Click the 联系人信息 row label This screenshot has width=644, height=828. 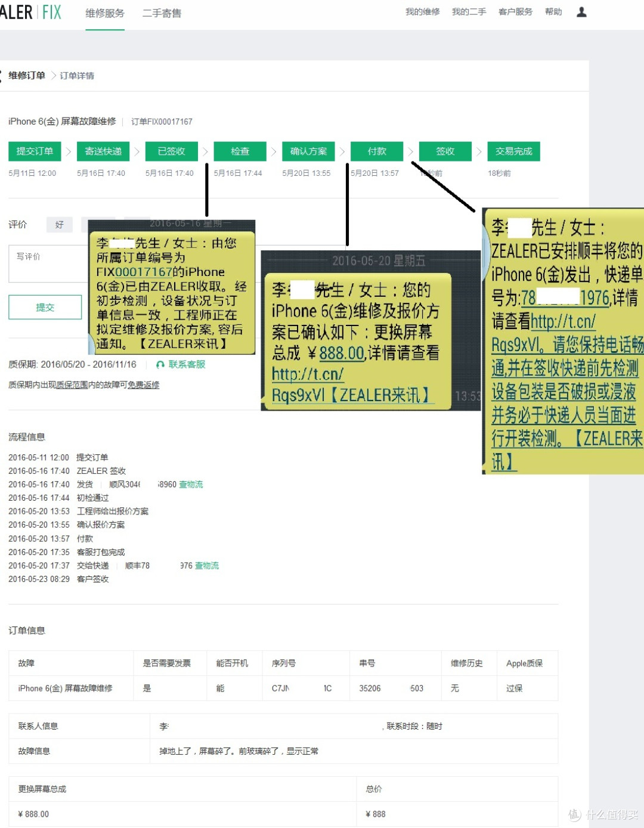click(x=38, y=726)
